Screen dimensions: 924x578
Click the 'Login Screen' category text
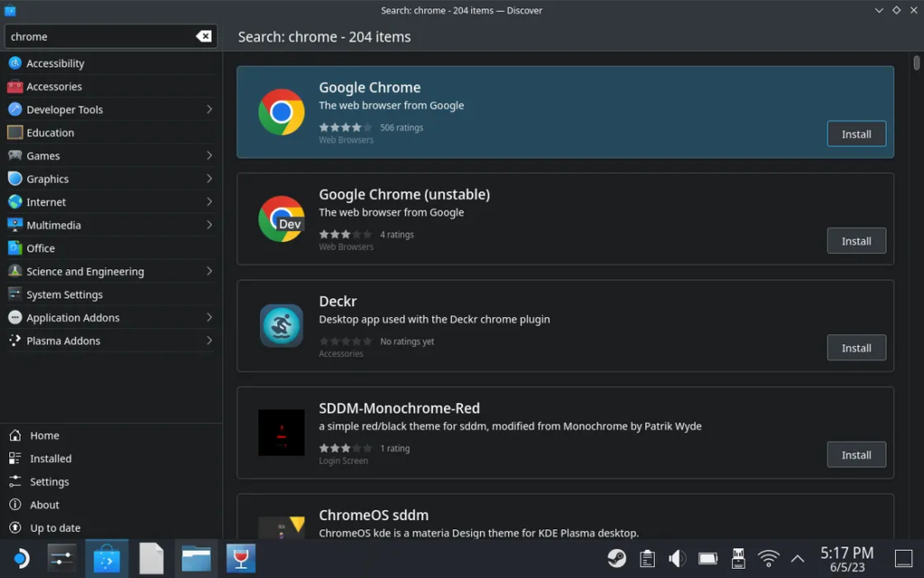pos(344,461)
